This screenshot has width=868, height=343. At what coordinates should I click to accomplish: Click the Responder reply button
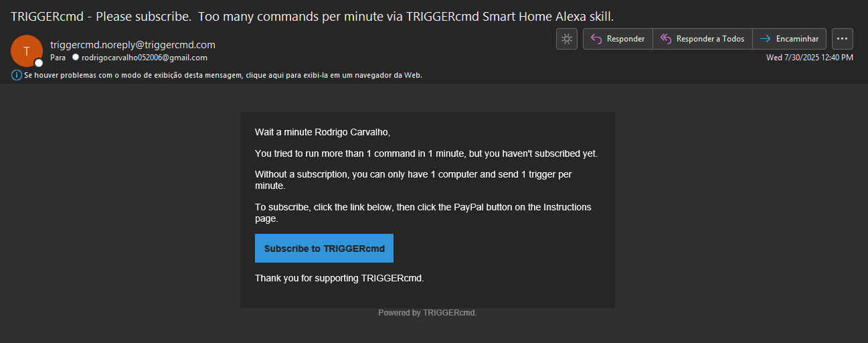[618, 39]
